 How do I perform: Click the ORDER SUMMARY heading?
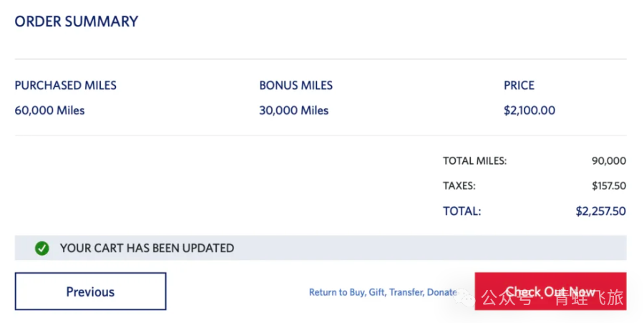[x=77, y=21]
